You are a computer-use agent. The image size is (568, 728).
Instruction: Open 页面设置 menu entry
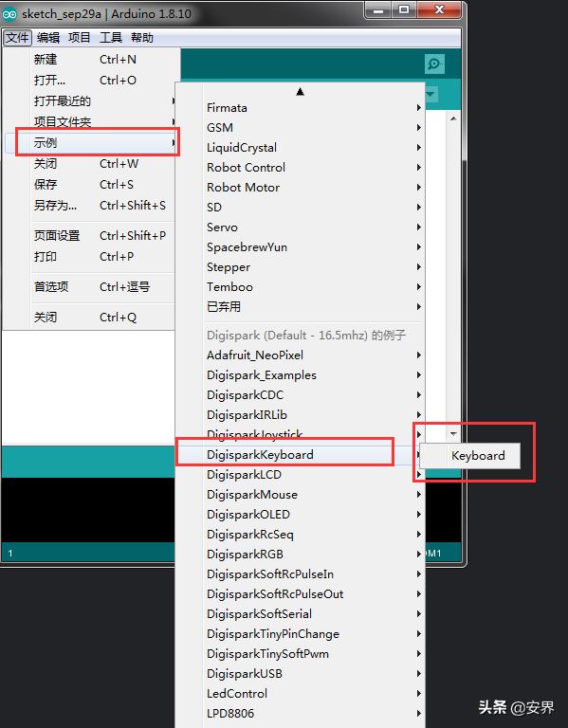[x=90, y=235]
